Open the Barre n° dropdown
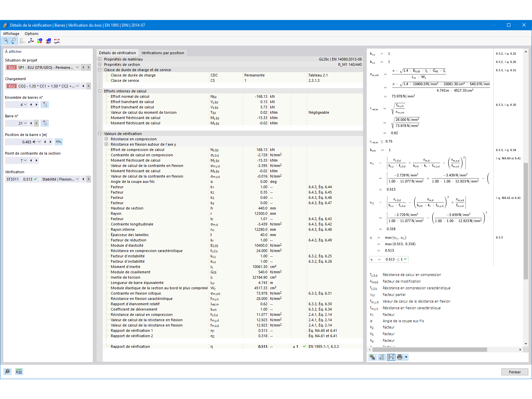This screenshot has height=399, width=532. click(25, 123)
